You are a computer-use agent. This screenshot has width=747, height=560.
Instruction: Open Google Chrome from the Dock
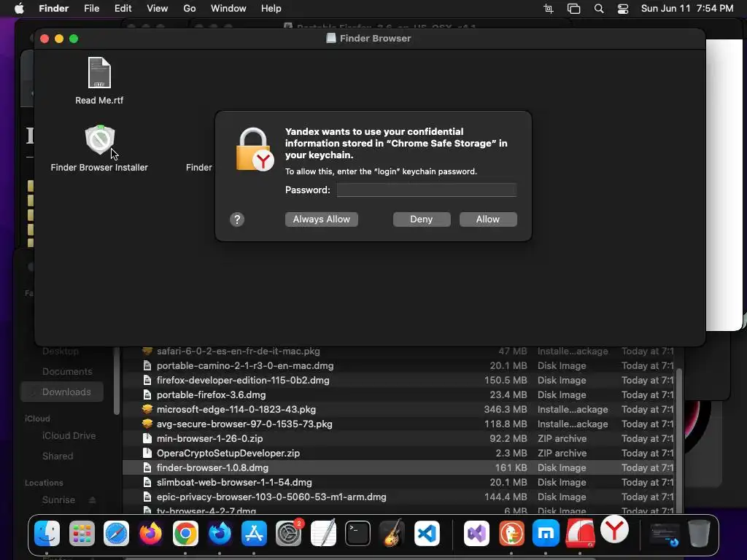pos(185,533)
